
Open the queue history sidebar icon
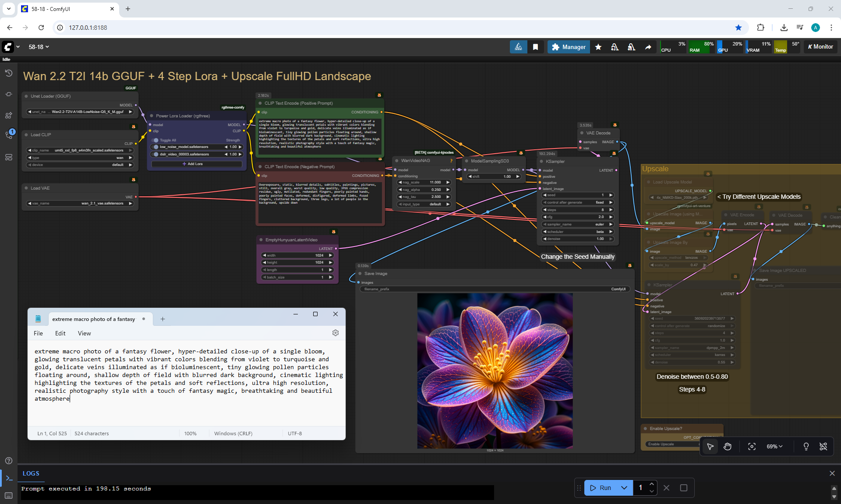coord(8,73)
